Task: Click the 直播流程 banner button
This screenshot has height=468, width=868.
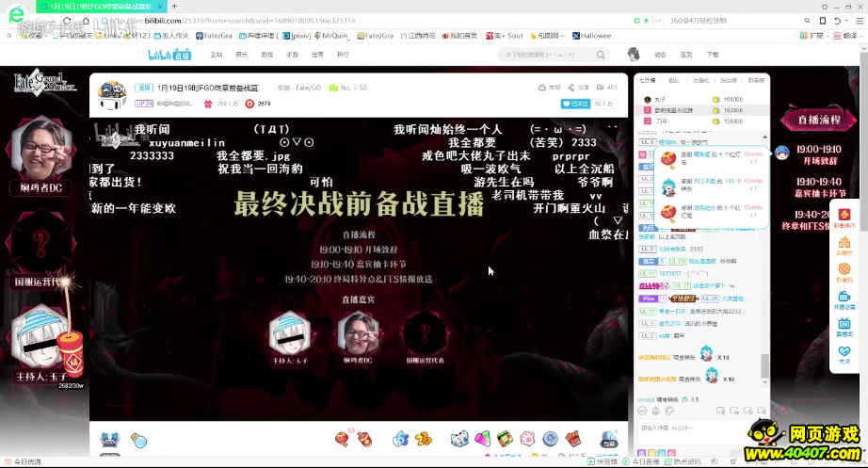Action: (819, 120)
